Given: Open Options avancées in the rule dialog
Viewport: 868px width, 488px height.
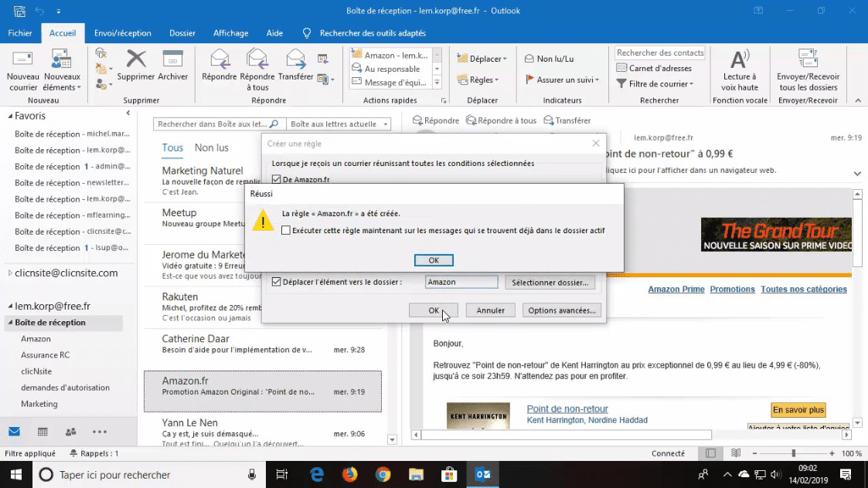Looking at the screenshot, I should point(562,310).
